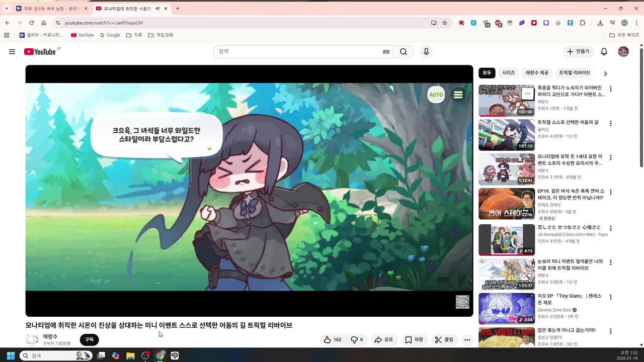This screenshot has height=362, width=644.
Task: Subscribe with the 구독 button
Action: coord(89,340)
